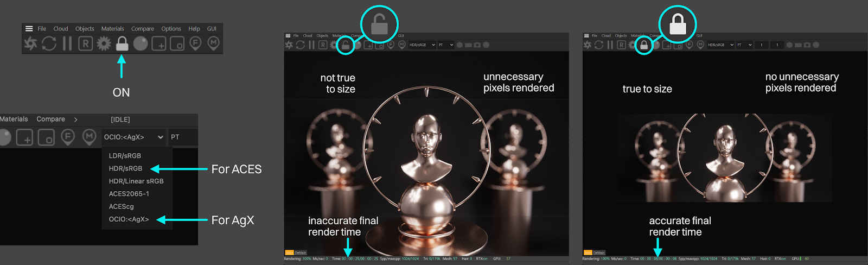The width and height of the screenshot is (868, 265).
Task: Click the clay mode sphere icon in top-left toolbar
Action: (141, 43)
